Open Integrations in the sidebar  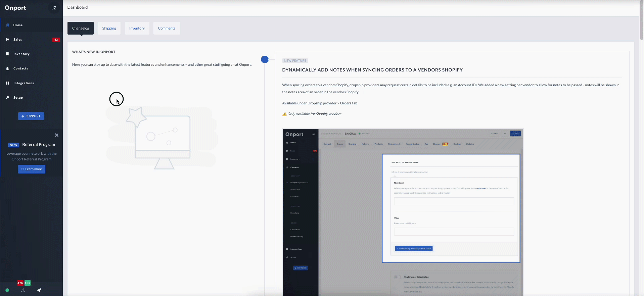(31, 83)
